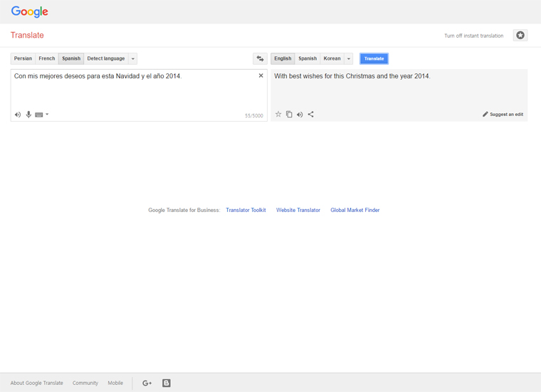Open the Translator Toolkit link

click(x=246, y=210)
